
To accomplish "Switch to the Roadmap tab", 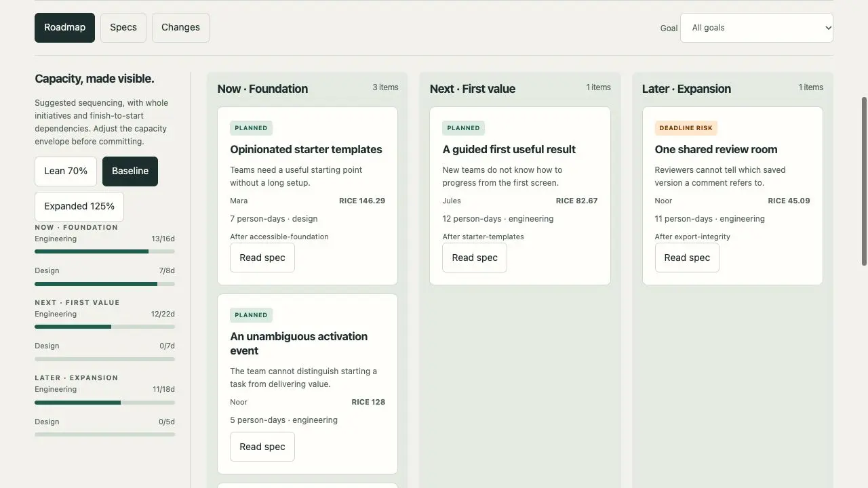I will pos(64,28).
